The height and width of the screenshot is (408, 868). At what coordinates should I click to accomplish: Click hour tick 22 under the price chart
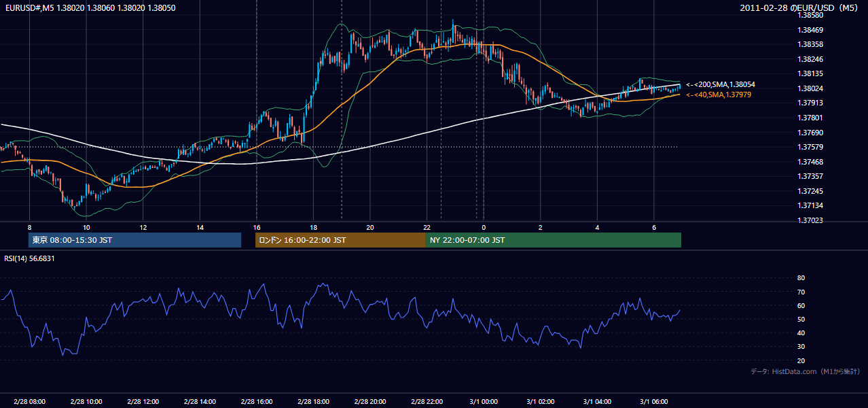(x=427, y=227)
